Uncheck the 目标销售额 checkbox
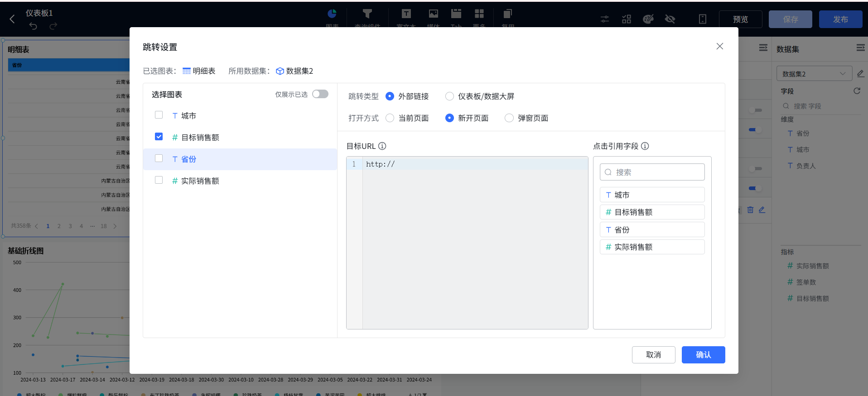Screen dimensions: 868x396 (159, 137)
